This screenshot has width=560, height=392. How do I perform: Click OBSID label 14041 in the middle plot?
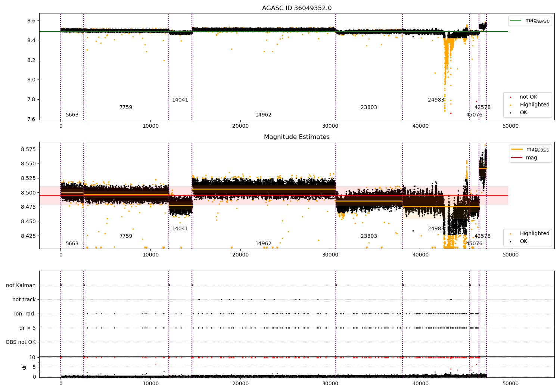[180, 229]
